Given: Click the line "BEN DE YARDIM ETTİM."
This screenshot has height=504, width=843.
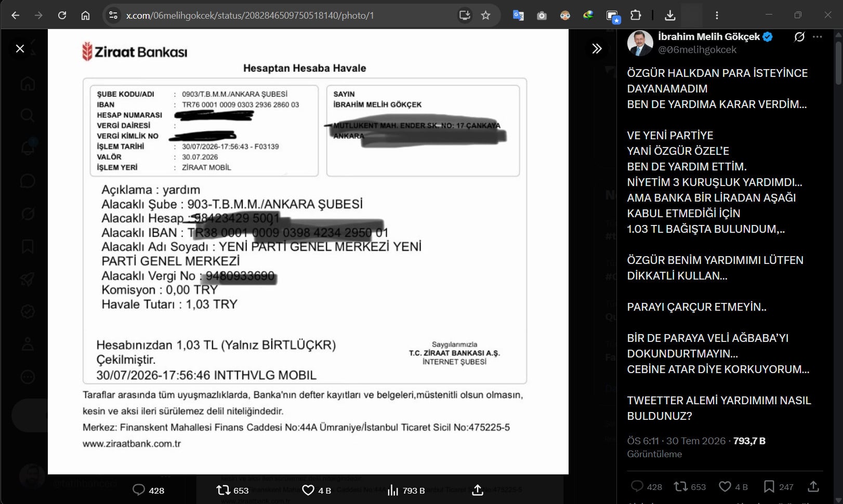Looking at the screenshot, I should click(687, 166).
